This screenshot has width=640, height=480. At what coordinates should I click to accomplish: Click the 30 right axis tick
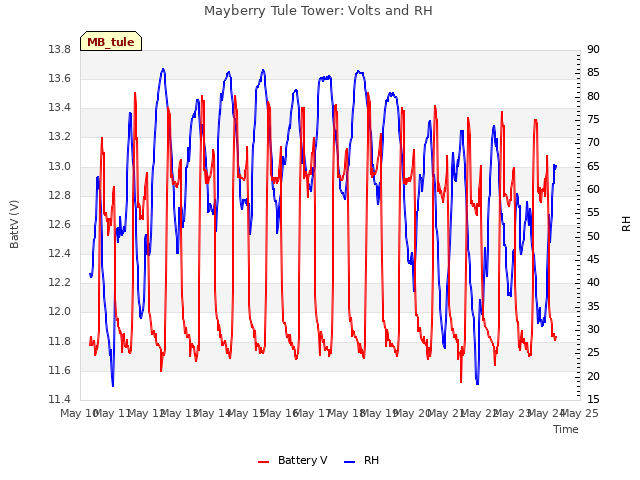click(x=593, y=329)
